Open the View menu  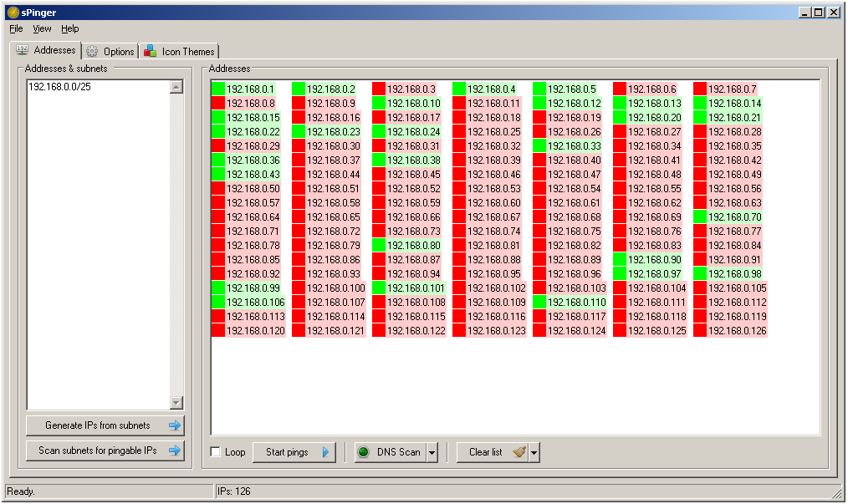[x=42, y=28]
